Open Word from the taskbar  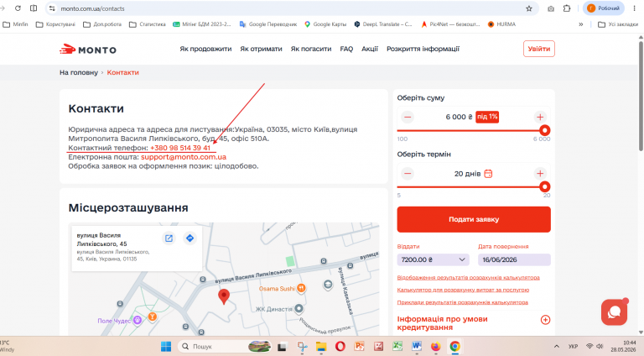(417, 347)
